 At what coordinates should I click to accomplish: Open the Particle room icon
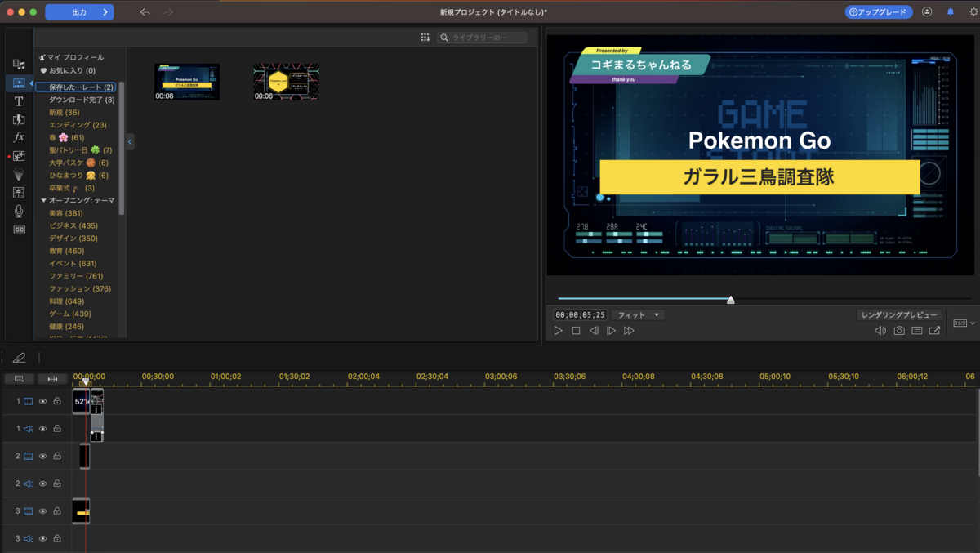coord(19,175)
